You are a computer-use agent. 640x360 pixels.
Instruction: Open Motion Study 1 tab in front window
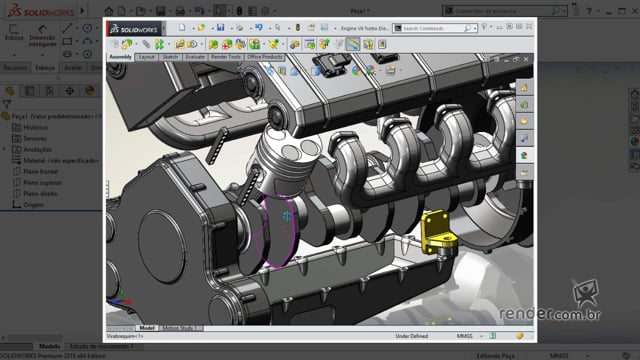coord(180,328)
